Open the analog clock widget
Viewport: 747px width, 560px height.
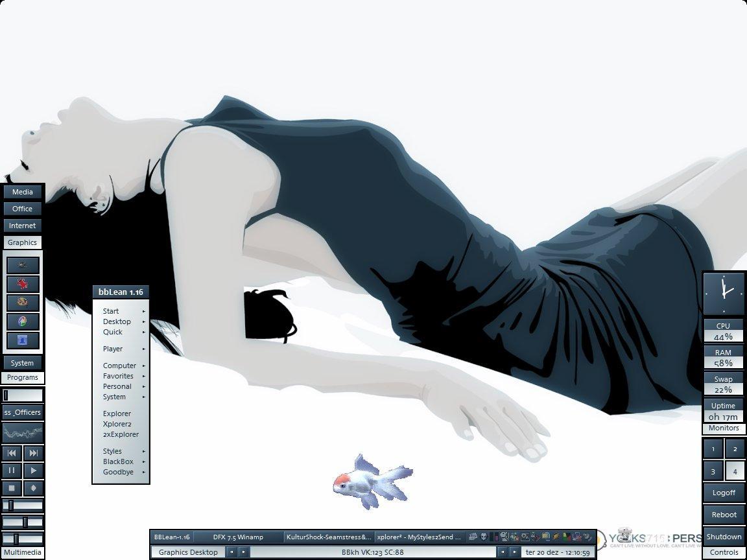tap(724, 294)
